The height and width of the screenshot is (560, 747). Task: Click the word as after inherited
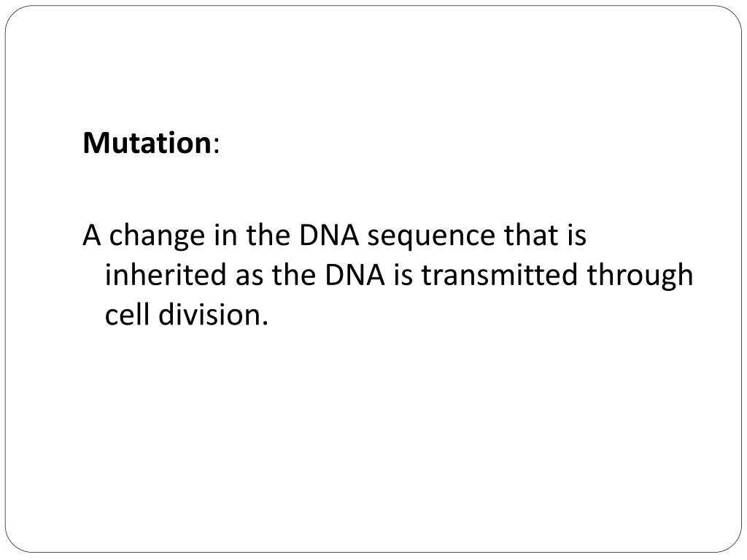coord(249,277)
